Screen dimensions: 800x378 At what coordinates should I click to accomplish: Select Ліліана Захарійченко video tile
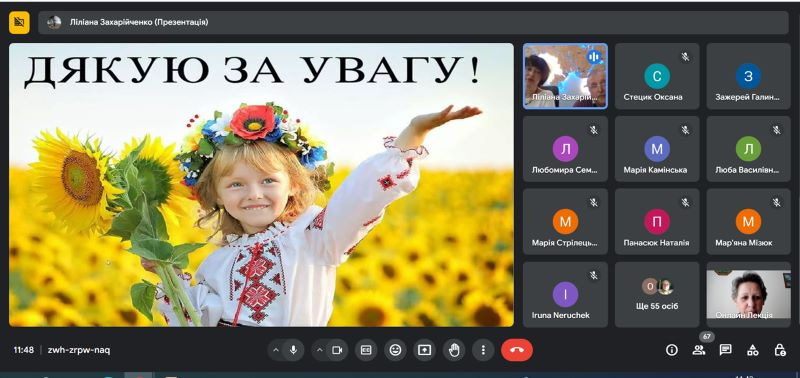(x=565, y=76)
